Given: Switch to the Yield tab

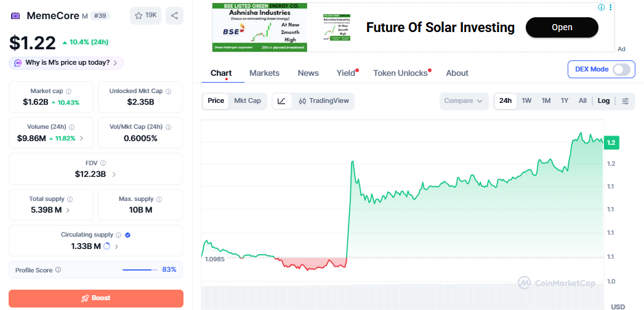Looking at the screenshot, I should [346, 73].
